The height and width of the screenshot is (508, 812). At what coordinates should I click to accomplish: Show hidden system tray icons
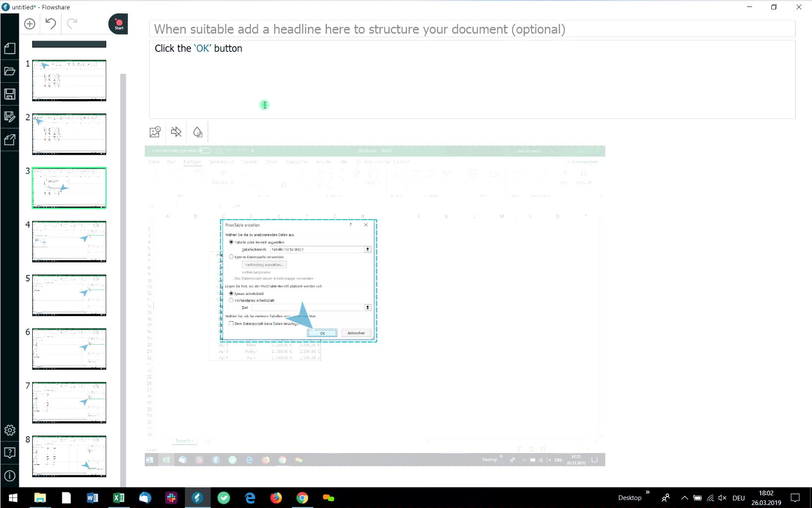pos(684,498)
